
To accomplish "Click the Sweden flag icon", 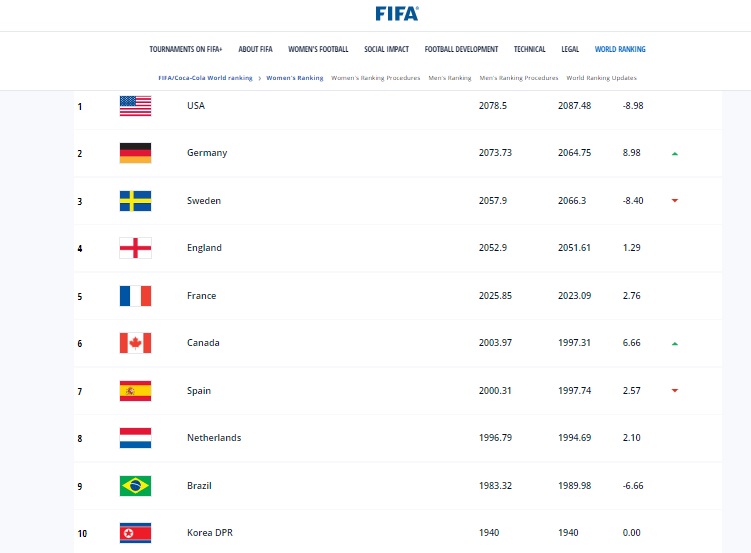I will (135, 200).
